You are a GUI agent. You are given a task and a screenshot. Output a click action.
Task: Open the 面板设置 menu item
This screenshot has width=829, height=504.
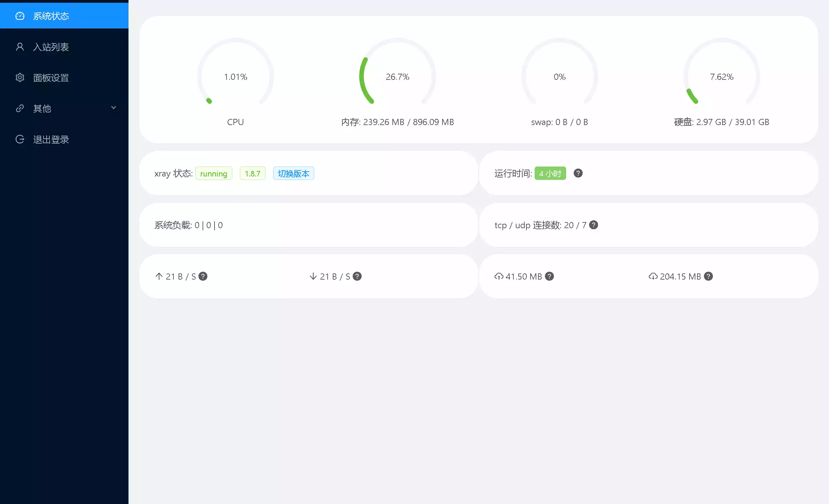pyautogui.click(x=51, y=78)
